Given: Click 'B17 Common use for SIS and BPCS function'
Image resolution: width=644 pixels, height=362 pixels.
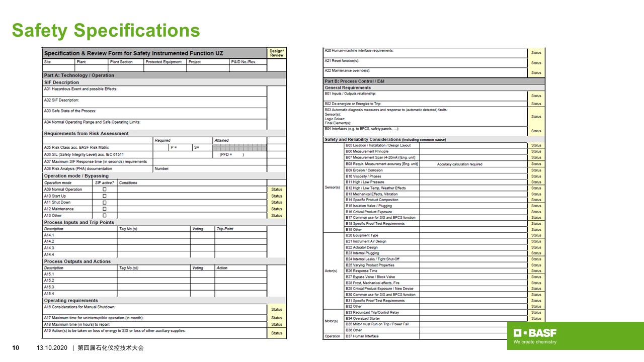Looking at the screenshot, I should [x=380, y=218].
